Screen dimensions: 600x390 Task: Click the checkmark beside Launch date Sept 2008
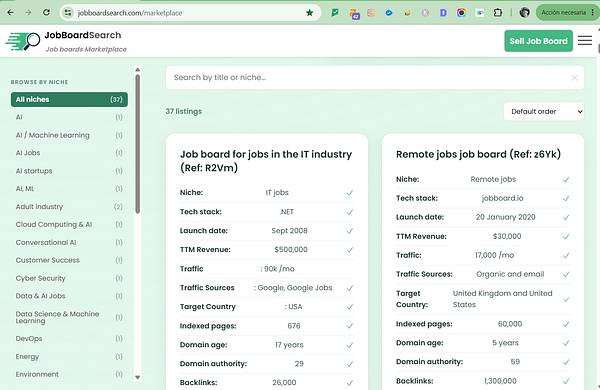tap(350, 231)
